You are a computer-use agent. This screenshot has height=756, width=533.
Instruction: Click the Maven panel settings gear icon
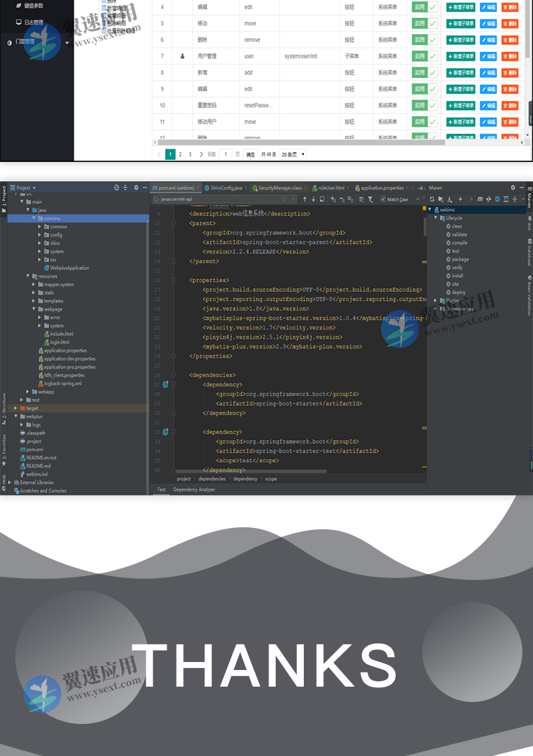512,188
